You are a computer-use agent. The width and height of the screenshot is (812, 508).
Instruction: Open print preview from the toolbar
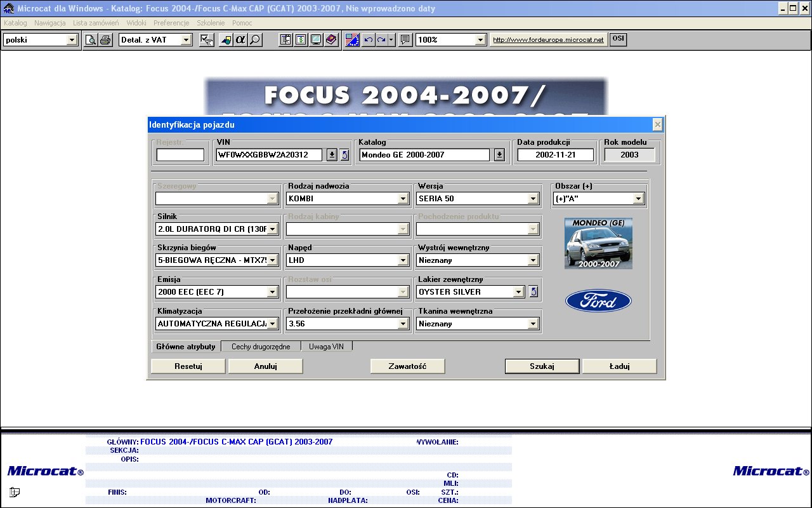[x=91, y=40]
